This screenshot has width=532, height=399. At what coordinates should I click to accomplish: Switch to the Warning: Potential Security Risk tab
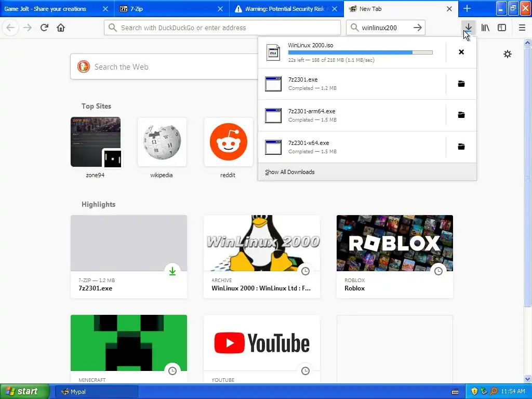(285, 9)
